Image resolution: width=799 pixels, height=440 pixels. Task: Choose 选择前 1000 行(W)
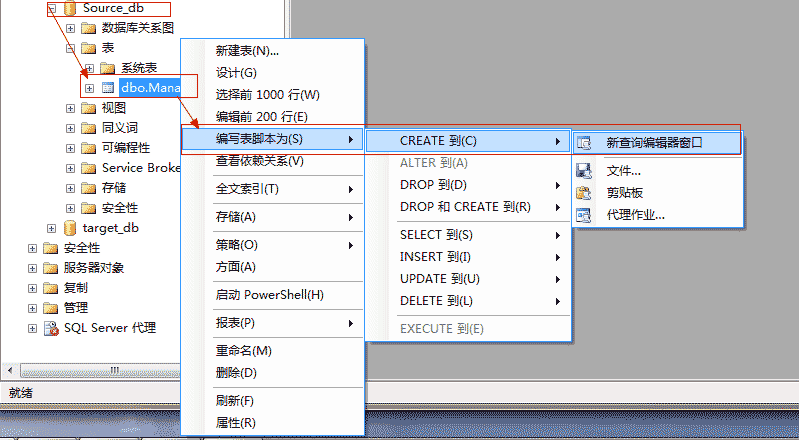273,94
